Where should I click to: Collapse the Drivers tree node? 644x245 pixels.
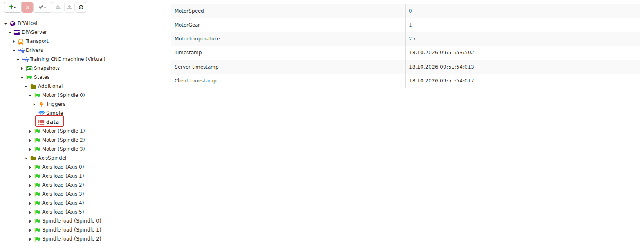(14, 51)
